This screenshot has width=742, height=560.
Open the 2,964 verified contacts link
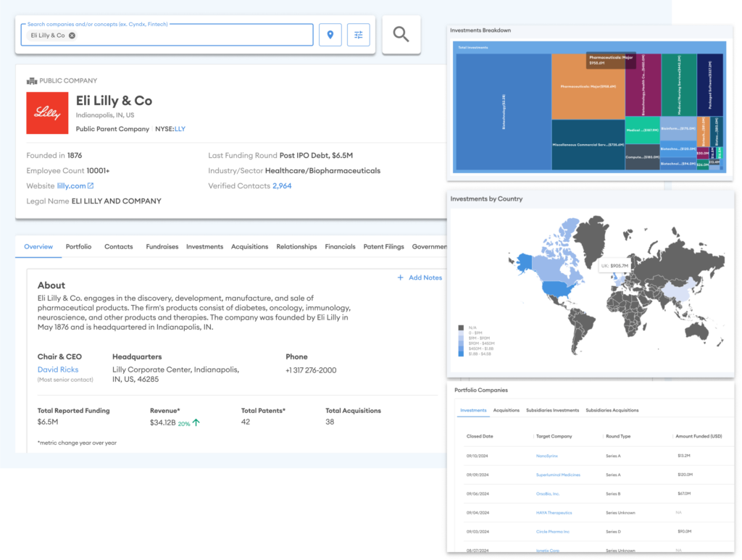[x=282, y=186]
